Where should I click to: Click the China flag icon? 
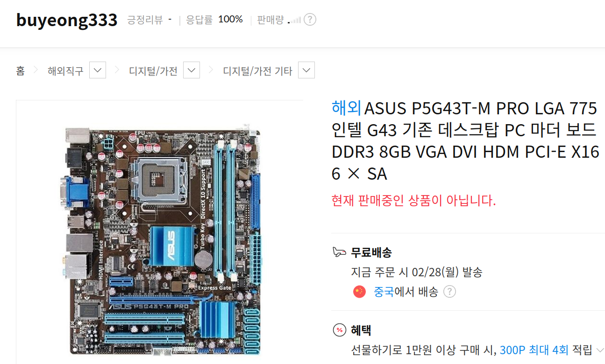click(x=359, y=292)
